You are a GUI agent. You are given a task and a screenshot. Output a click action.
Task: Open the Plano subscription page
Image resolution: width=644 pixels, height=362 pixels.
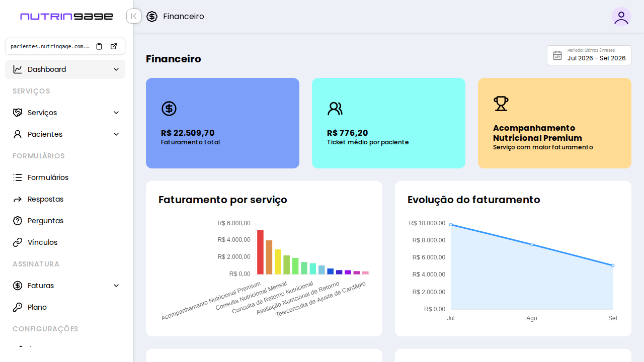65,307
